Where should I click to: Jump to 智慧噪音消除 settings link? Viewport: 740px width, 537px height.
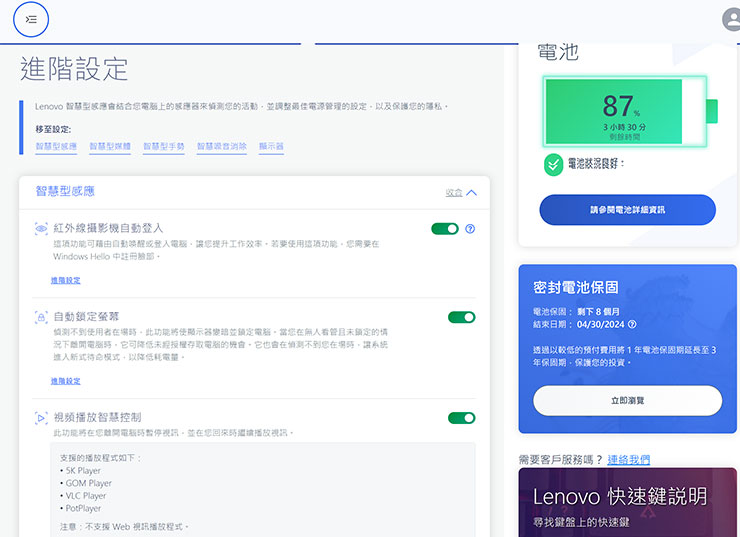222,146
